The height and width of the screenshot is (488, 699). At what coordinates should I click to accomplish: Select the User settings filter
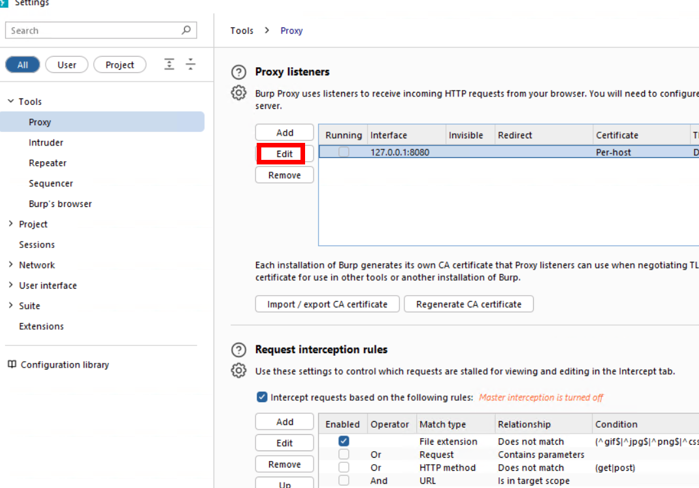[66, 65]
